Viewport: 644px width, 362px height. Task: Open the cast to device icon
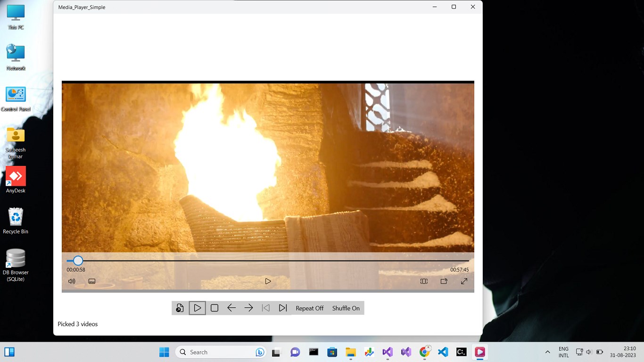coord(444,281)
